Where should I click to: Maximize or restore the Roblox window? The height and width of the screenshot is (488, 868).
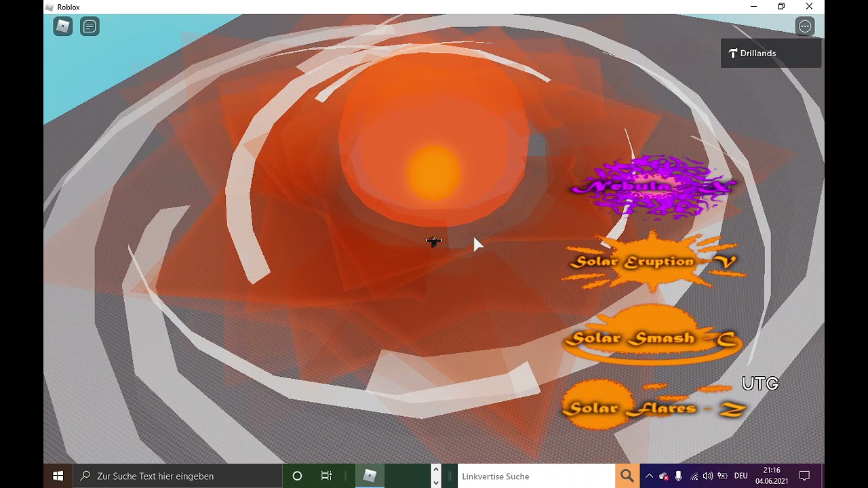click(781, 7)
